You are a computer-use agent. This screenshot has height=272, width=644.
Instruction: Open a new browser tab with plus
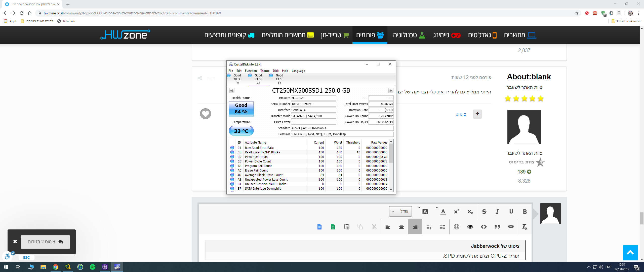[x=68, y=4]
